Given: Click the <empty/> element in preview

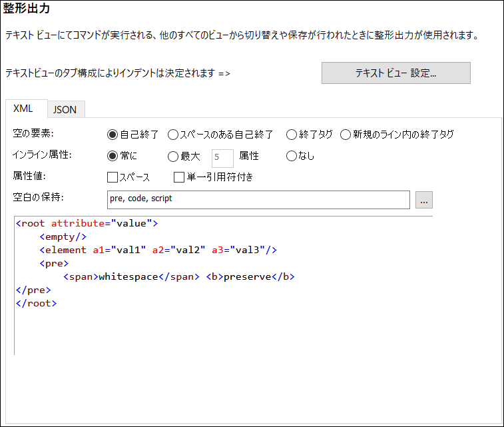Looking at the screenshot, I should pos(63,237).
